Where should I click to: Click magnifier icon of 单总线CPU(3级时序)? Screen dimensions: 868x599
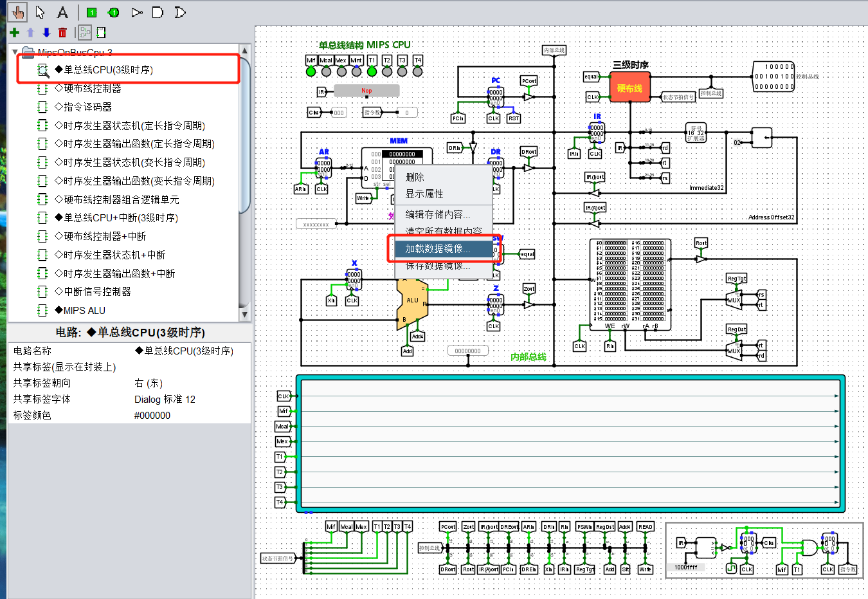(x=43, y=70)
